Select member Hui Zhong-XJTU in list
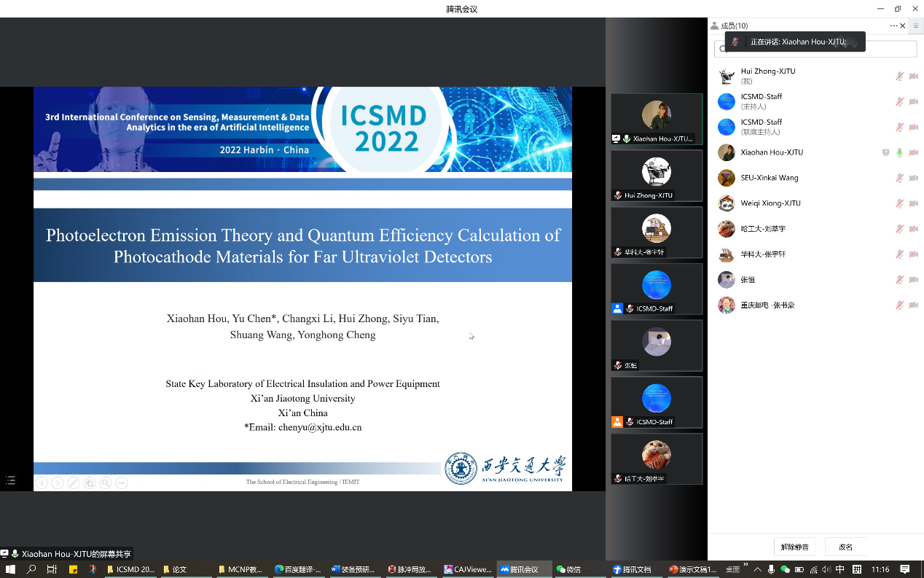This screenshot has width=924, height=578. tap(815, 77)
